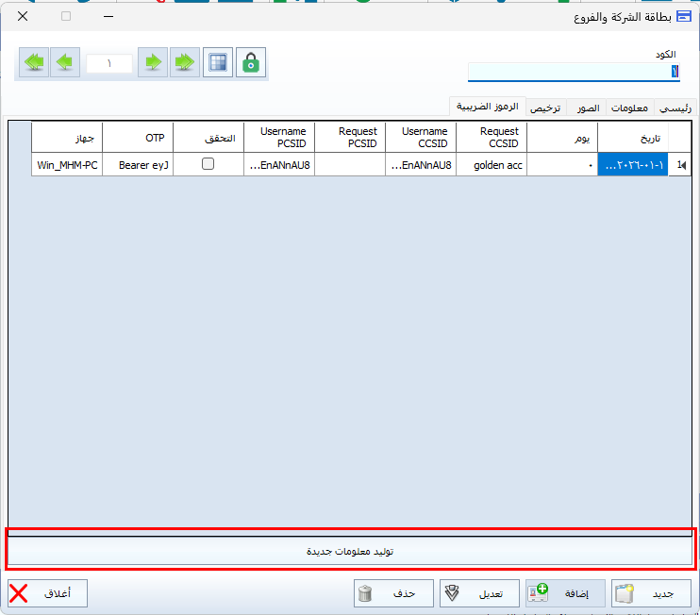Viewport: 700px width, 615px height.
Task: Click the green padlock icon
Action: tap(250, 63)
